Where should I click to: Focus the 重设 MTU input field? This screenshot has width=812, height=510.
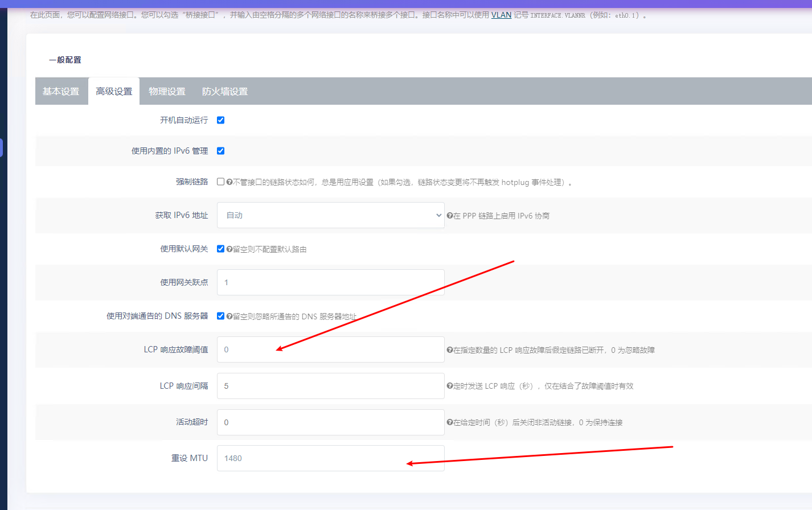click(330, 458)
